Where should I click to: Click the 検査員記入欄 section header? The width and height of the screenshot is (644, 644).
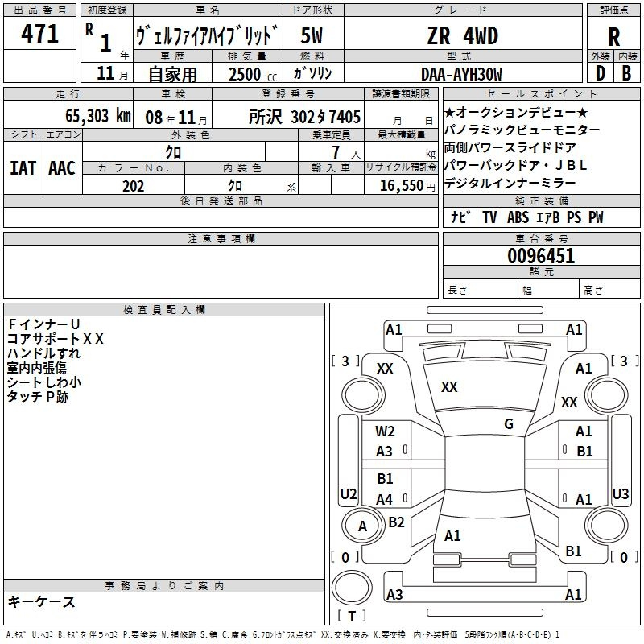tap(164, 310)
